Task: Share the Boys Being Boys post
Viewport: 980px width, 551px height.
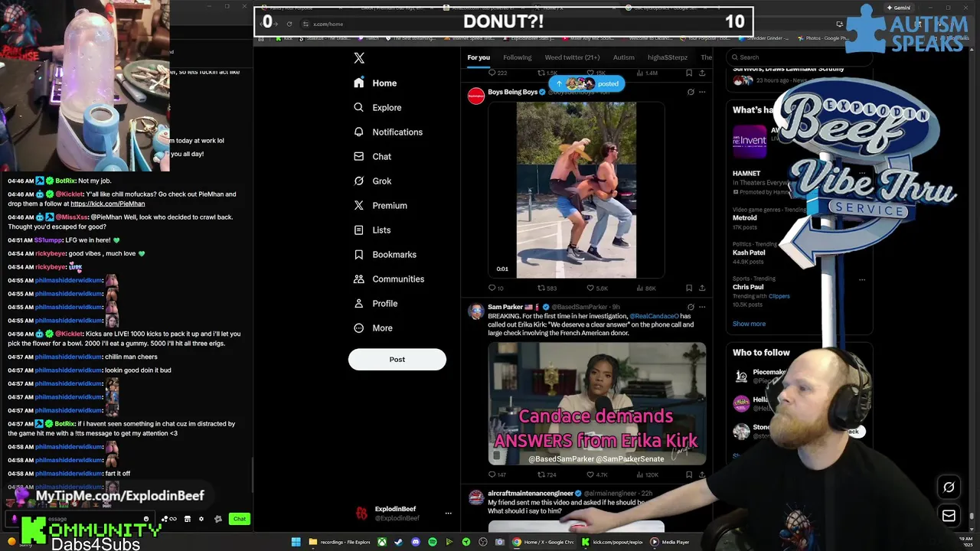Action: click(x=702, y=289)
